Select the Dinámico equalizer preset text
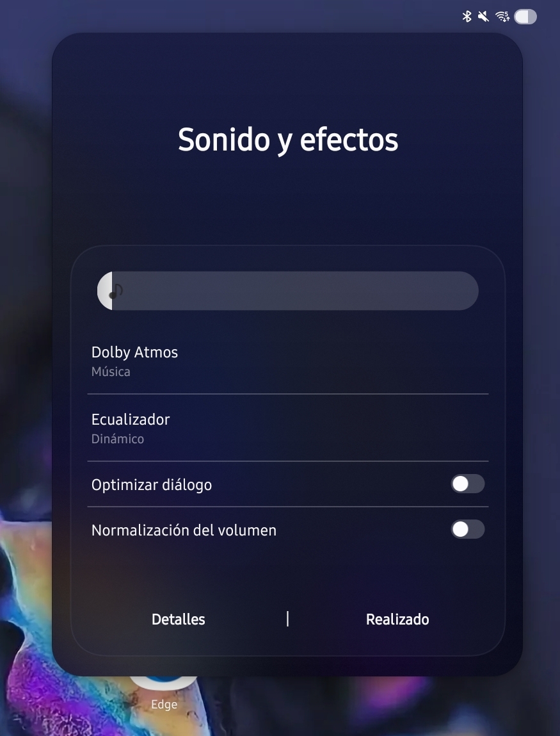The width and height of the screenshot is (560, 736). 117,439
